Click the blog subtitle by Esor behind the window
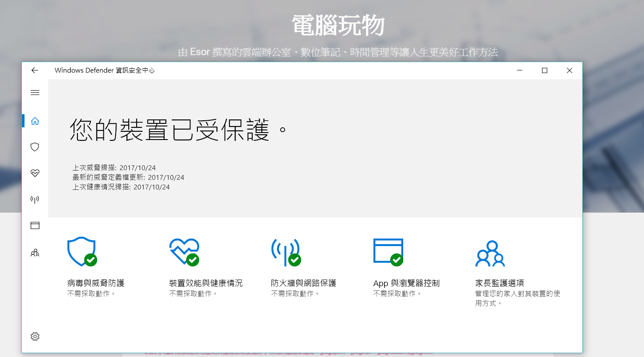Viewport: 644px width, 357px height. (338, 52)
